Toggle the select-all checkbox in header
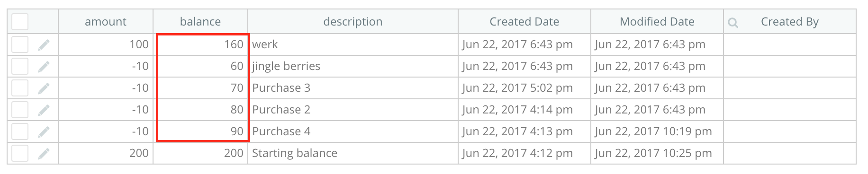Image resolution: width=868 pixels, height=174 pixels. [x=20, y=22]
